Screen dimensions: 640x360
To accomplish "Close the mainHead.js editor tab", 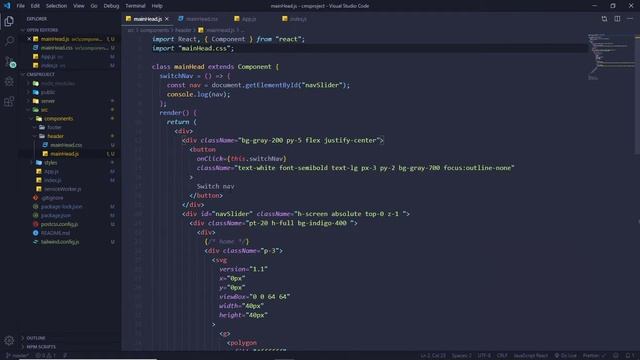I will 167,19.
